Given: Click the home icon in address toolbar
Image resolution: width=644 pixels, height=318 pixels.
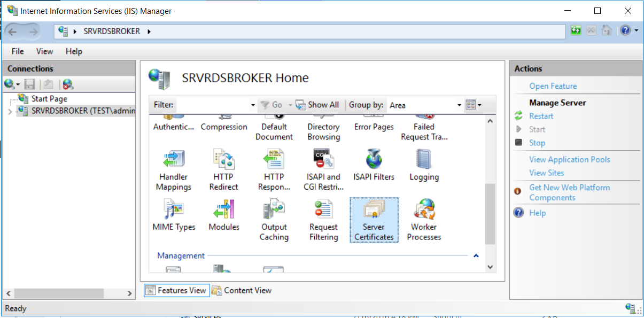Looking at the screenshot, I should [607, 30].
